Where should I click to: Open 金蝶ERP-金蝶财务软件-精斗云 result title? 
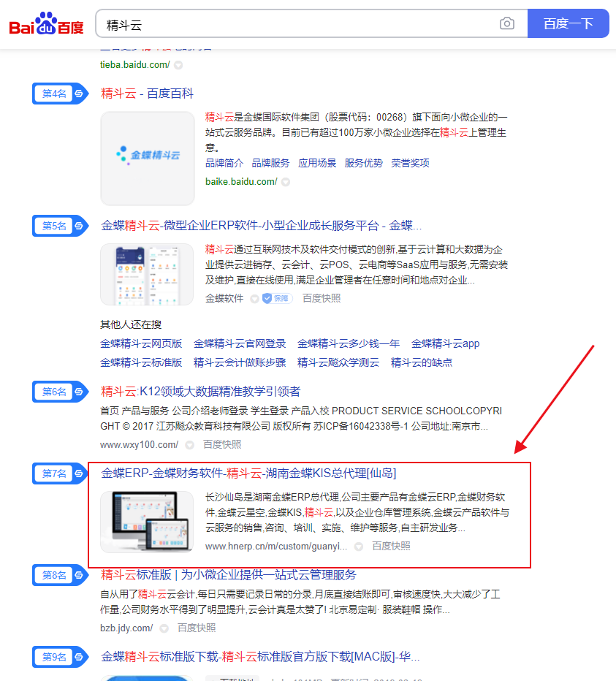pos(248,473)
